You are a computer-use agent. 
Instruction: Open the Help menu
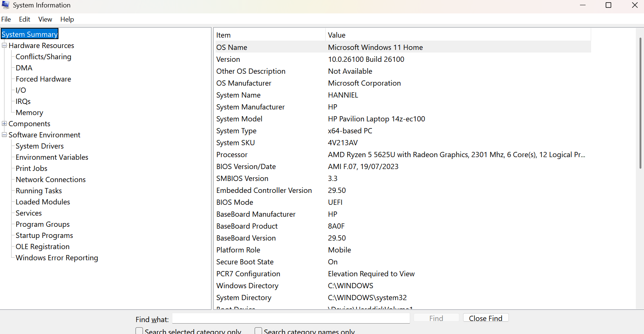[x=67, y=19]
